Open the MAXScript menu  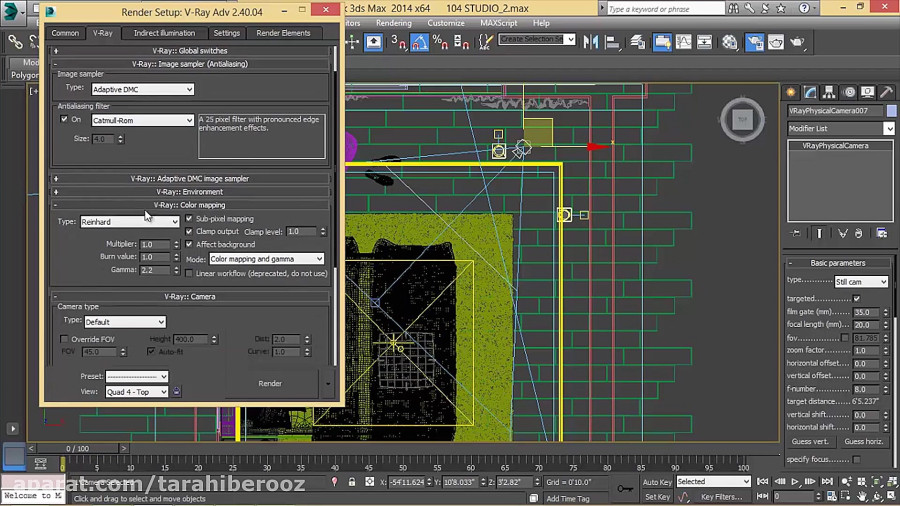pyautogui.click(x=498, y=23)
